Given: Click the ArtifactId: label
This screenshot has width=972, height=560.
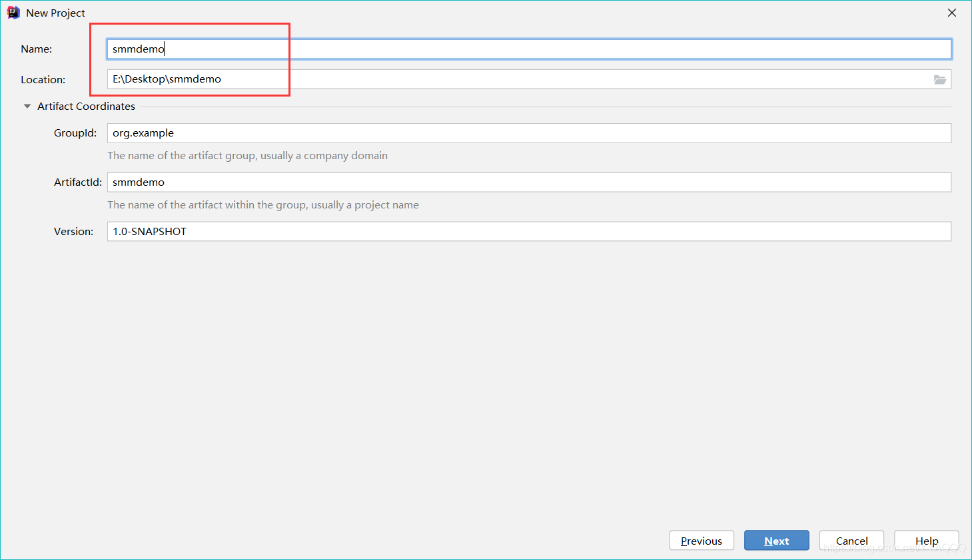Looking at the screenshot, I should pyautogui.click(x=78, y=182).
